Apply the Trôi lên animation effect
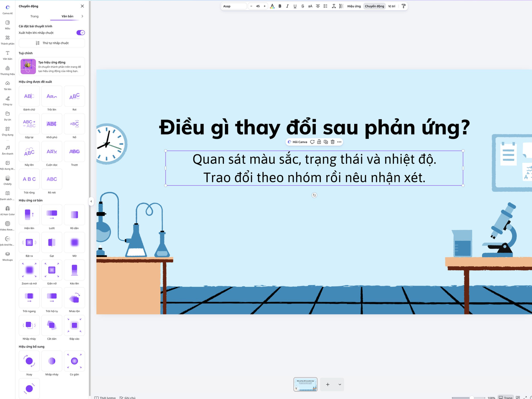Screen dimensions: 532x399 tap(52, 97)
